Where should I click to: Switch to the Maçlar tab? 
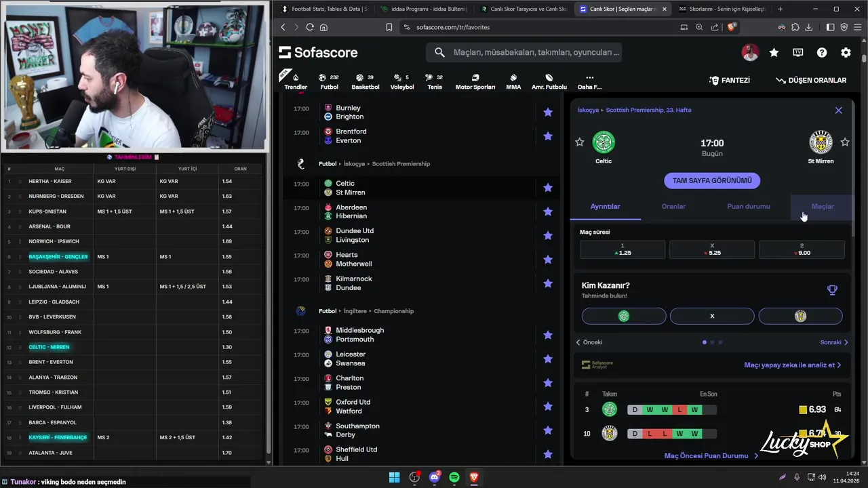823,206
